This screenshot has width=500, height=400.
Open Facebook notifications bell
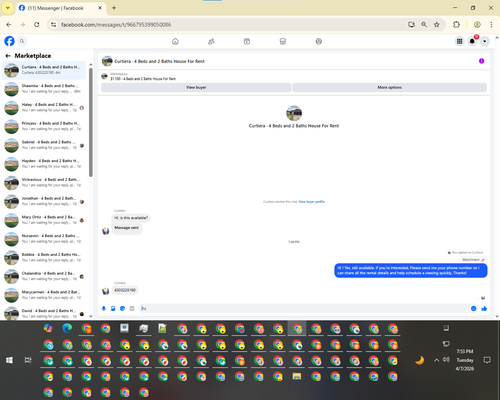click(x=472, y=41)
